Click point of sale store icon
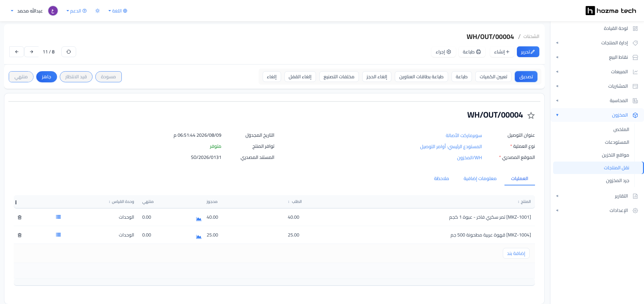This screenshot has height=304, width=644. tap(635, 57)
